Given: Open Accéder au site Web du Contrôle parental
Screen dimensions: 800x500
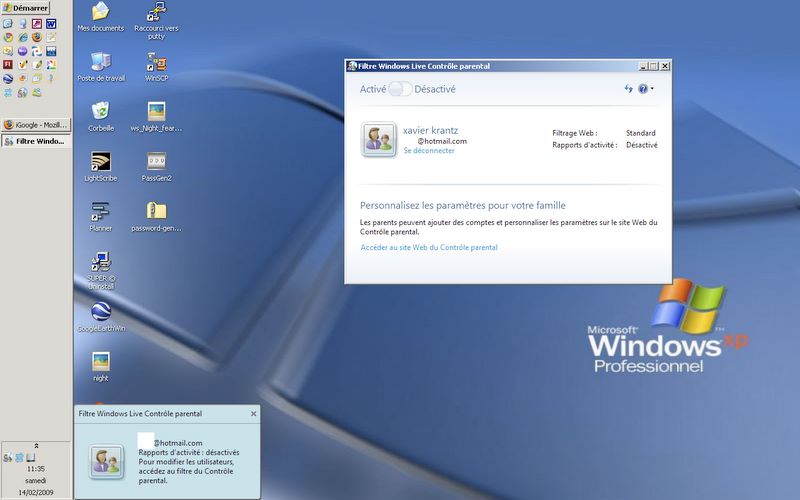Looking at the screenshot, I should pyautogui.click(x=429, y=247).
